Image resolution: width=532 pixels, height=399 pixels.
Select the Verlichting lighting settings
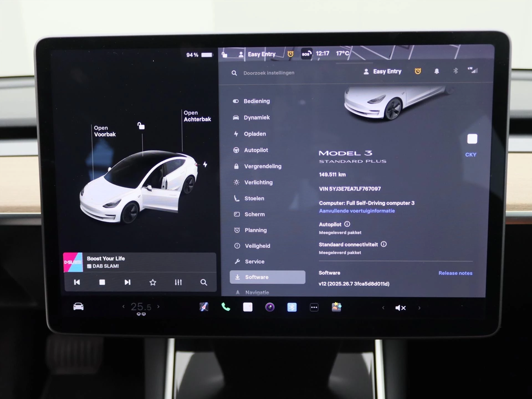[258, 182]
